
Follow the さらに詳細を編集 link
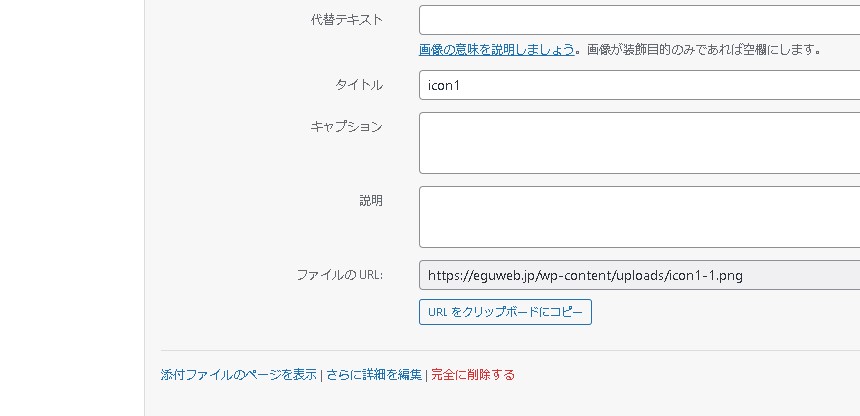tap(374, 375)
